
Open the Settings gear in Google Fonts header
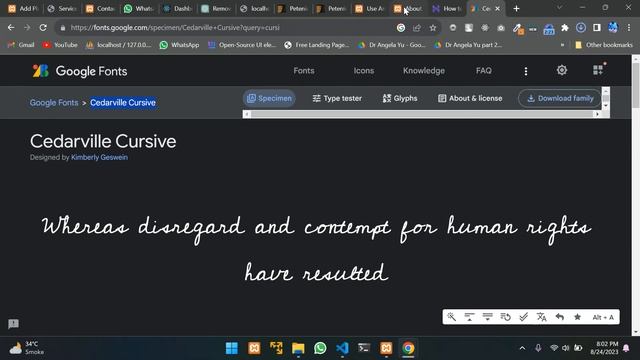click(x=562, y=70)
